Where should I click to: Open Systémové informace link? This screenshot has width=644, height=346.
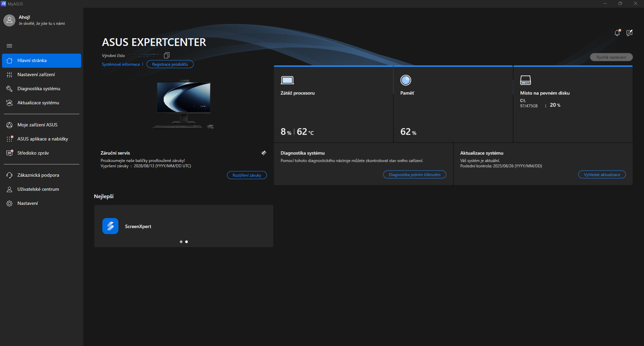click(x=121, y=64)
